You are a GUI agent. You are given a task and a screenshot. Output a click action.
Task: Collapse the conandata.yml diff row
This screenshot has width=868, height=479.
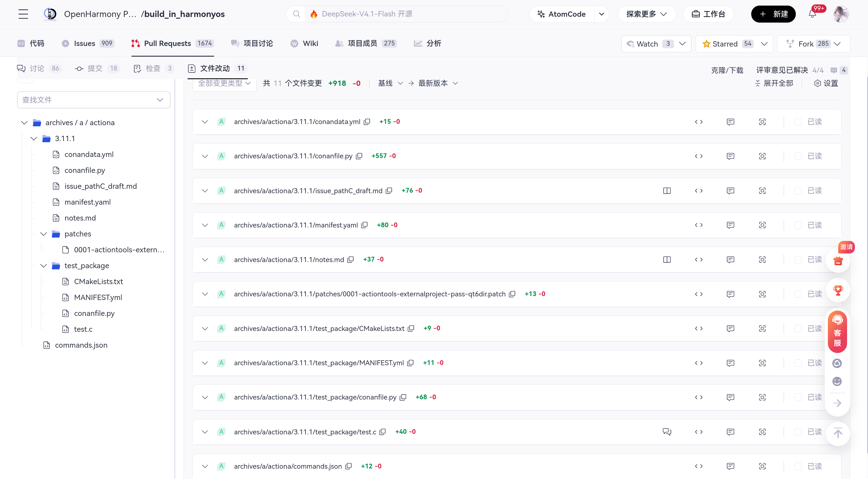coord(205,122)
